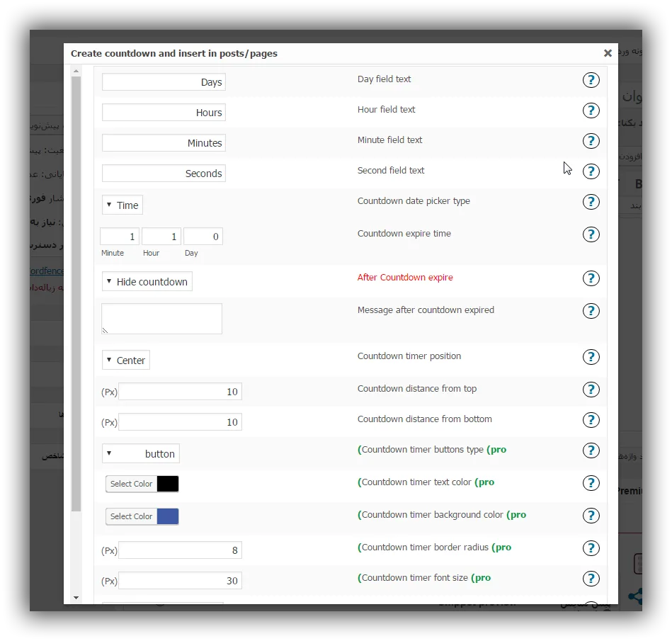Screen dimensions: 672x641
Task: Click the Days text field
Action: point(164,82)
